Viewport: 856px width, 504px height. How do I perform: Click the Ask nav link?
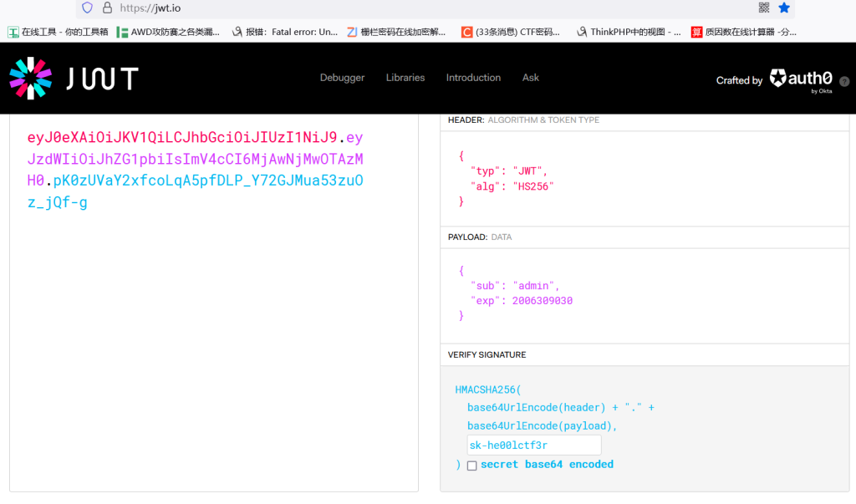pyautogui.click(x=531, y=78)
